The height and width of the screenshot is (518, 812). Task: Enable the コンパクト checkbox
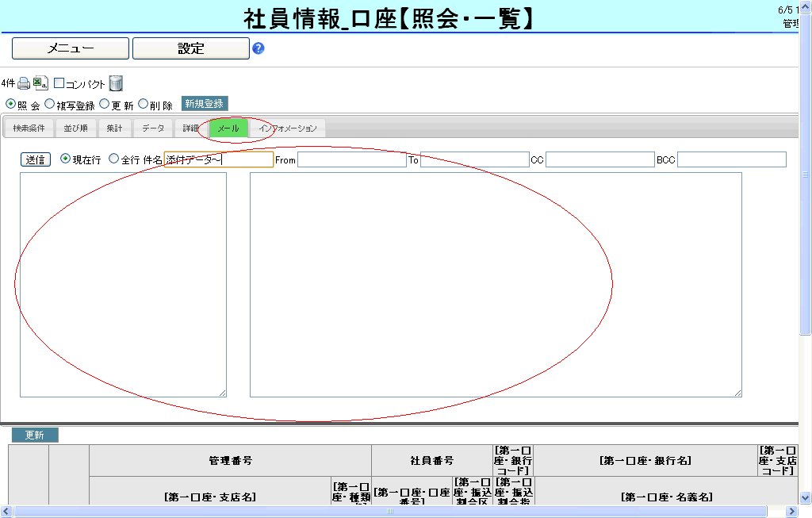59,83
